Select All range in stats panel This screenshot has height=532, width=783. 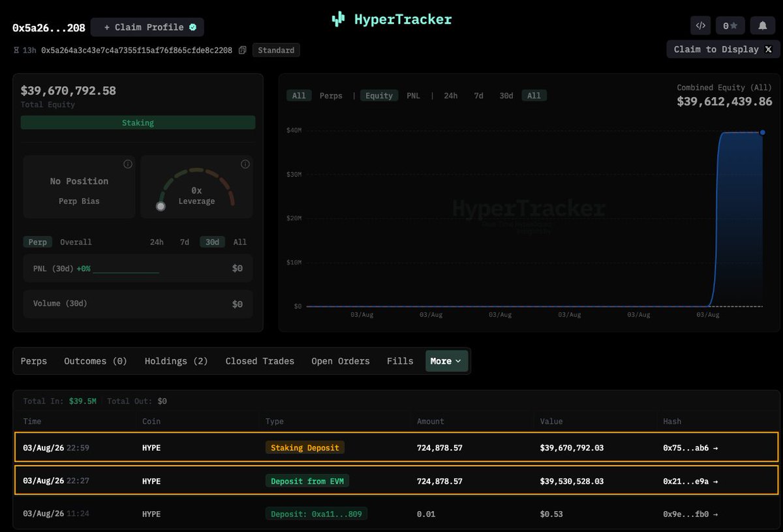(240, 242)
